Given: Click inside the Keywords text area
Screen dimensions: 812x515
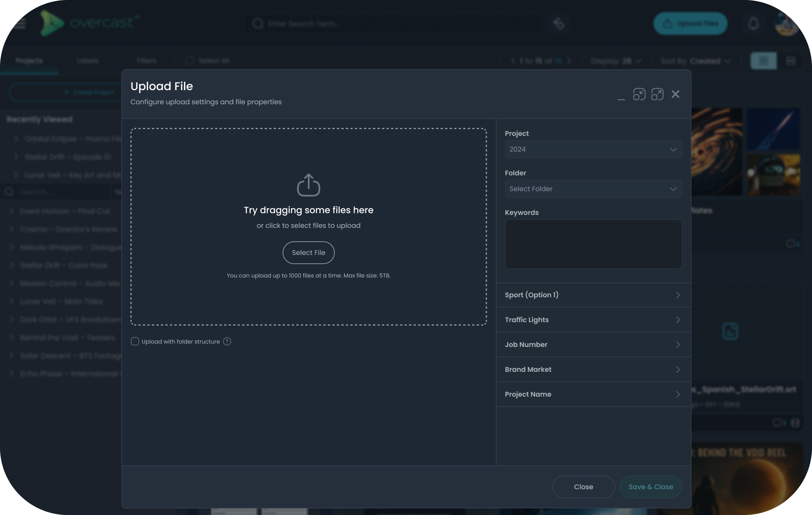Looking at the screenshot, I should [593, 244].
